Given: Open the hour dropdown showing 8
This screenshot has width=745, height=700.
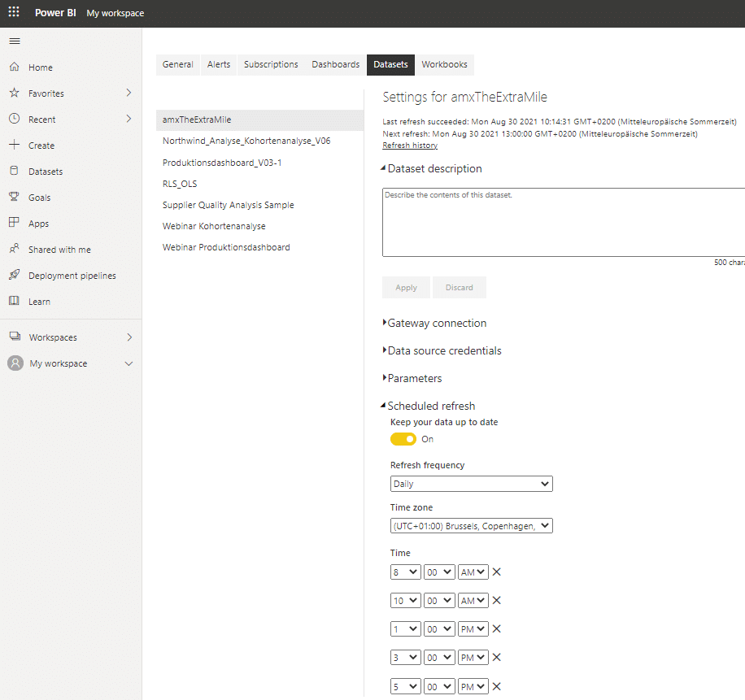Looking at the screenshot, I should pyautogui.click(x=405, y=572).
